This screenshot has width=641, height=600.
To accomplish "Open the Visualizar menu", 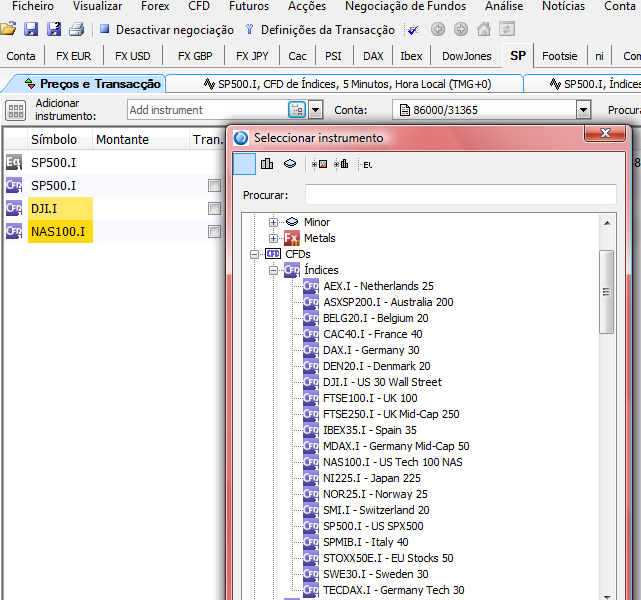I will point(97,6).
